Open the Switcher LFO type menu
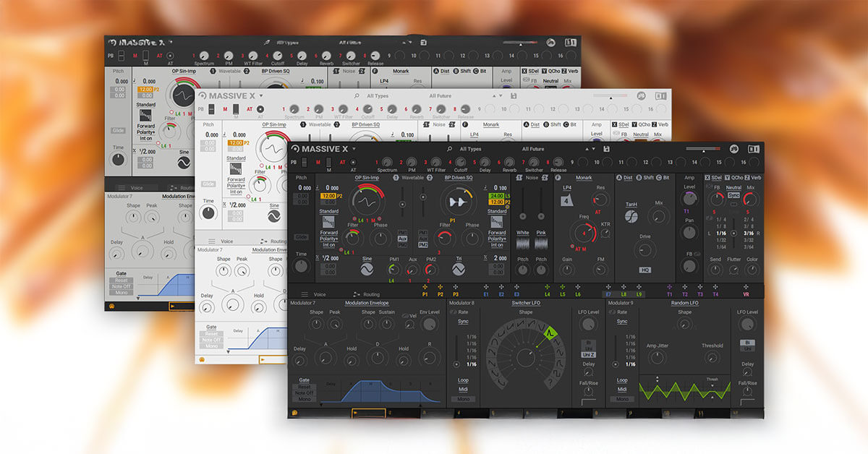The width and height of the screenshot is (868, 454). 526,303
